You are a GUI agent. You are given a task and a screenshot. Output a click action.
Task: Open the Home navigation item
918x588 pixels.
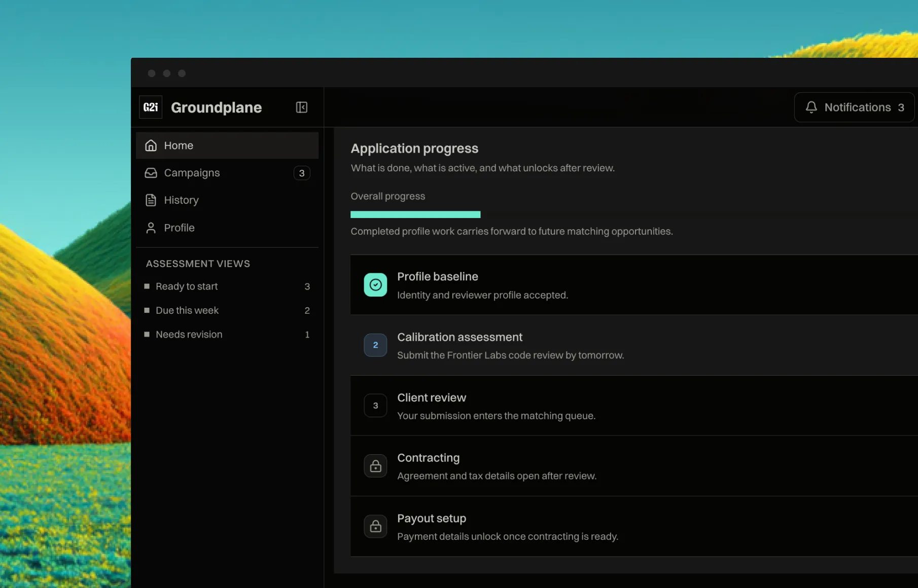[227, 145]
